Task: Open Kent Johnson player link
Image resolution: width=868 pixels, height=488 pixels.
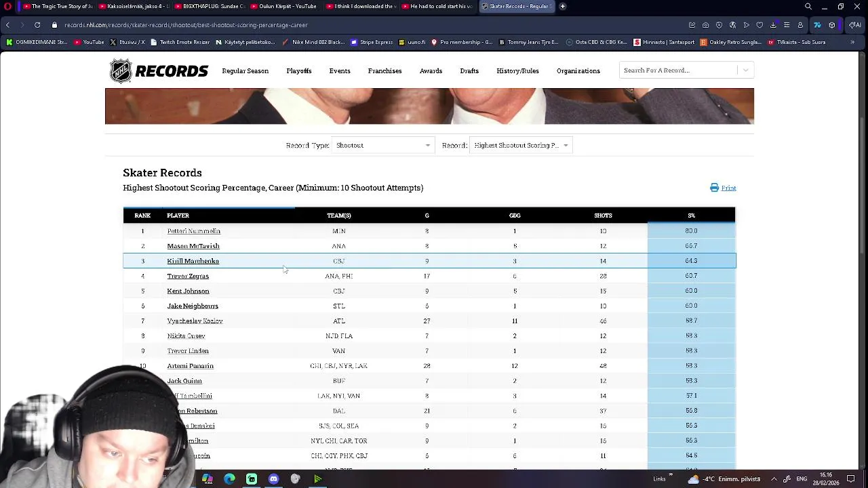Action: [x=188, y=291]
